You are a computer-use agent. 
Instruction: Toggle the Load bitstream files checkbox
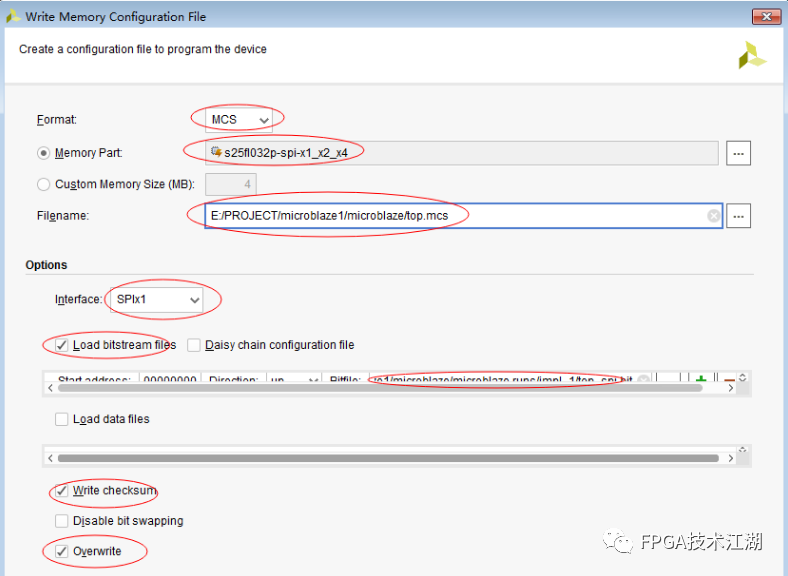point(61,345)
